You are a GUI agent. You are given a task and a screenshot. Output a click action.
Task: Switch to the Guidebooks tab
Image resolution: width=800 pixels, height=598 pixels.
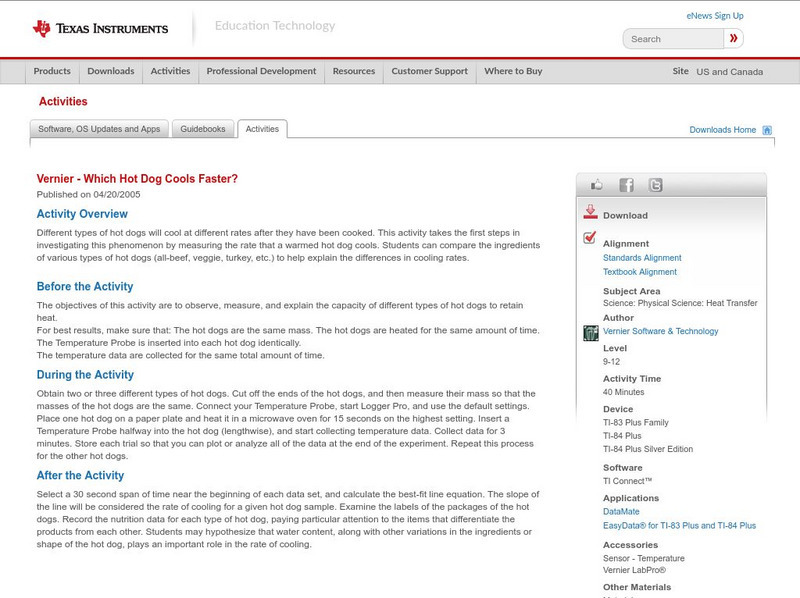203,129
